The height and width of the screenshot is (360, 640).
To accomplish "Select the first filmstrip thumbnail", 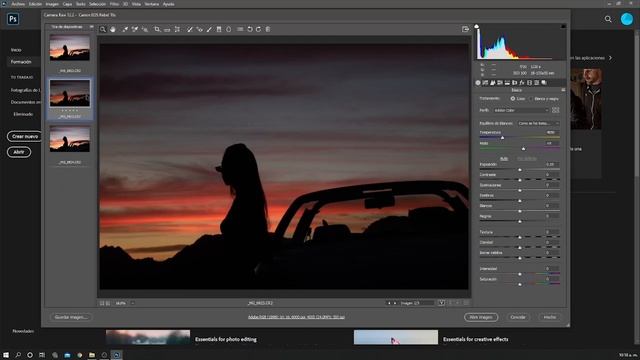I will (x=70, y=48).
